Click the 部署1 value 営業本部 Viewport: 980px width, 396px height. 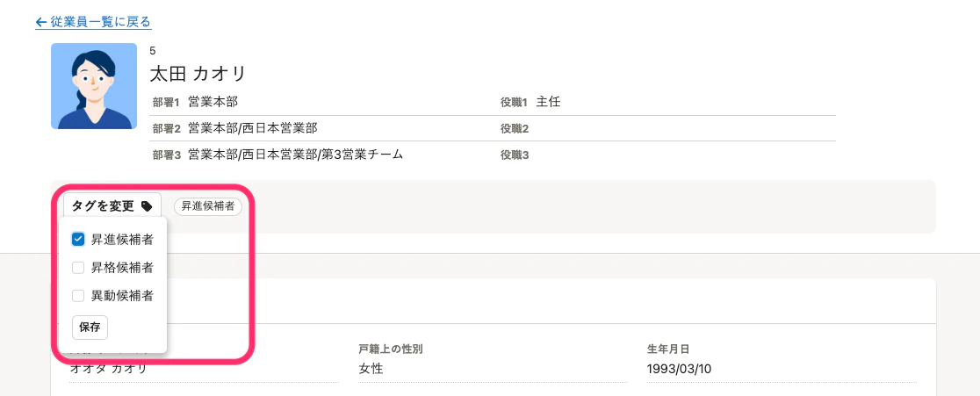pyautogui.click(x=213, y=102)
